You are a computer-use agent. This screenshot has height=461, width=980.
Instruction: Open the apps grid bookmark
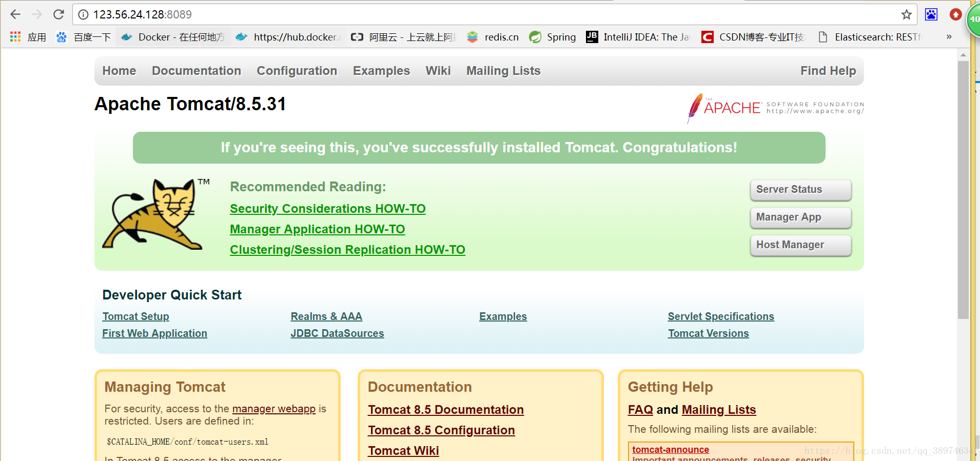click(x=28, y=37)
